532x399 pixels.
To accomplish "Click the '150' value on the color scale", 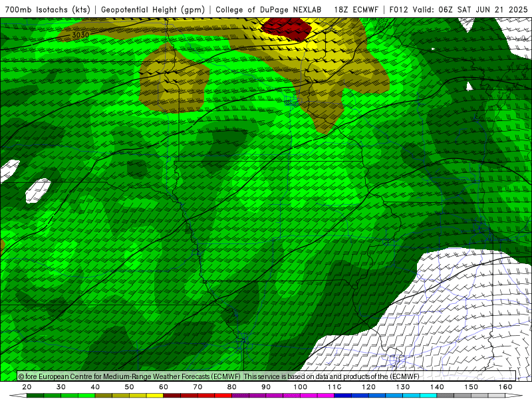I will tap(471, 387).
